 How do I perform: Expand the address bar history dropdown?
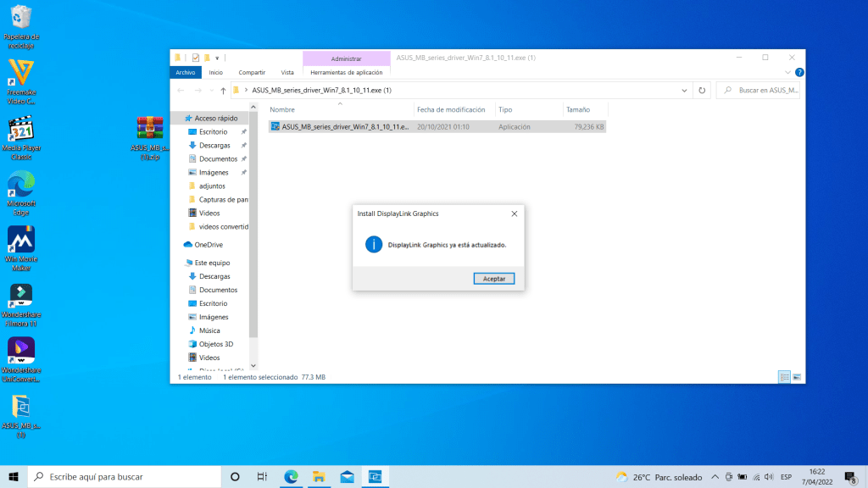coord(684,90)
